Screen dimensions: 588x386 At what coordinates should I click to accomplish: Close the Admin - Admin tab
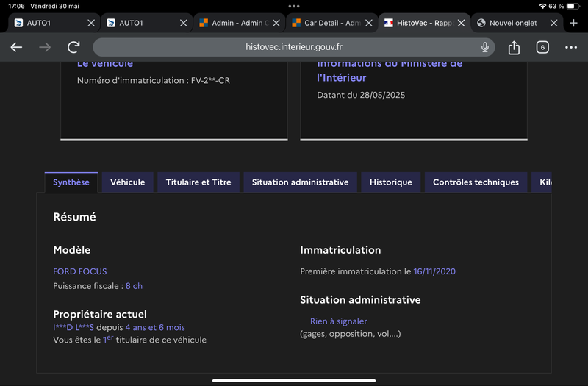[x=276, y=23]
